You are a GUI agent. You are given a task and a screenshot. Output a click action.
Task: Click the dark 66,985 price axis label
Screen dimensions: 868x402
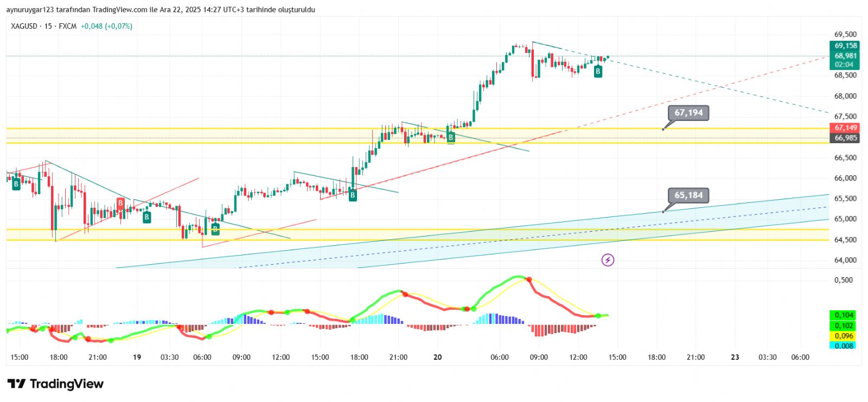tap(845, 138)
